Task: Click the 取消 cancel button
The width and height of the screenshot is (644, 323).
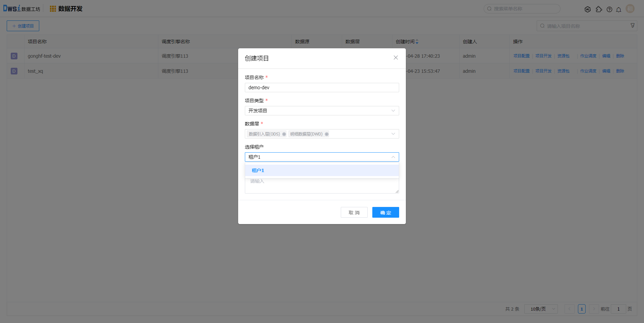Action: tap(354, 212)
